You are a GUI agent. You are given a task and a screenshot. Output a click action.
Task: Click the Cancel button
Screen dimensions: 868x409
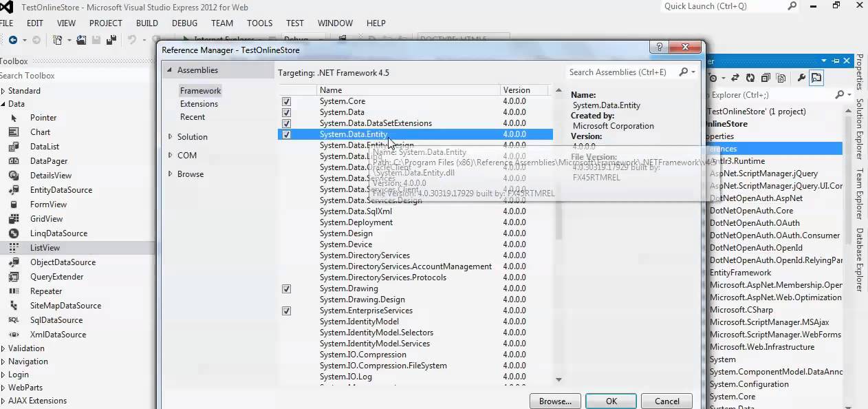click(667, 401)
